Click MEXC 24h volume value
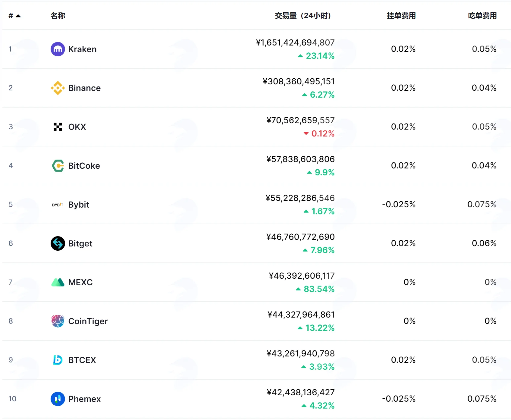511x420 pixels. pyautogui.click(x=302, y=276)
